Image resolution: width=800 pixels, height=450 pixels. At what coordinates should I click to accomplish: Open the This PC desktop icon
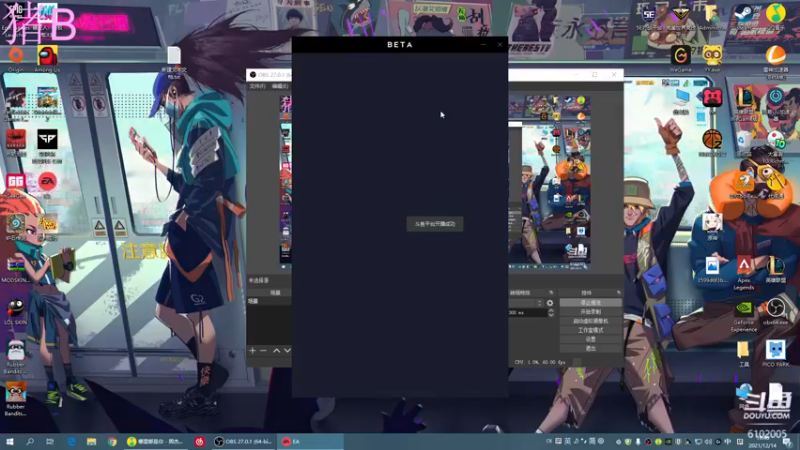click(x=681, y=97)
